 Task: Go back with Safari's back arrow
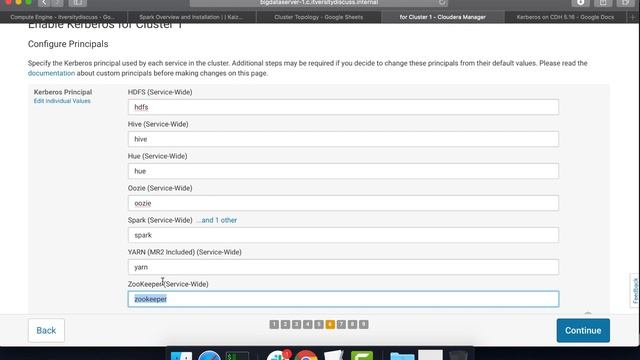44,3
